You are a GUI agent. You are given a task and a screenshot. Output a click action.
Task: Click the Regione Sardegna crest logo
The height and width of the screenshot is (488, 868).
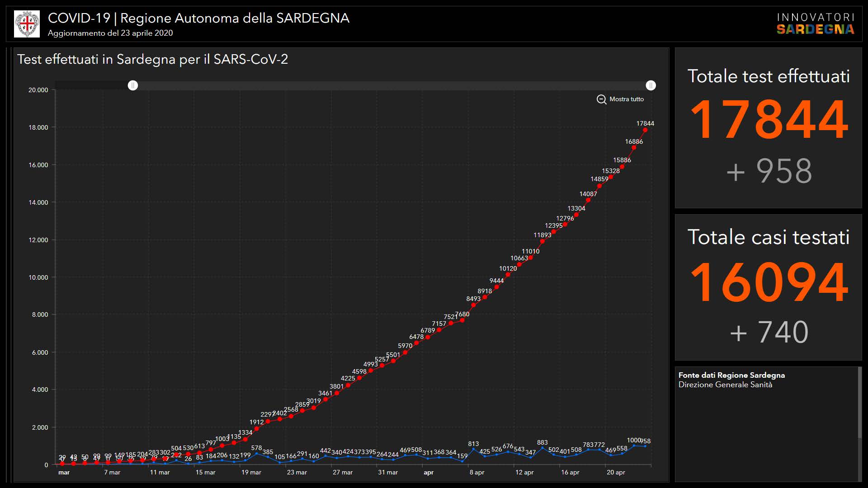[x=27, y=24]
